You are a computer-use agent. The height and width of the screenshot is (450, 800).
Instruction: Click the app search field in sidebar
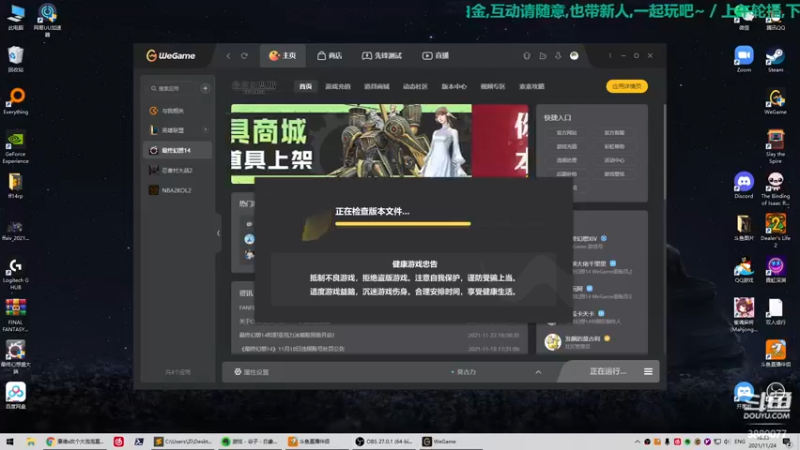(173, 88)
